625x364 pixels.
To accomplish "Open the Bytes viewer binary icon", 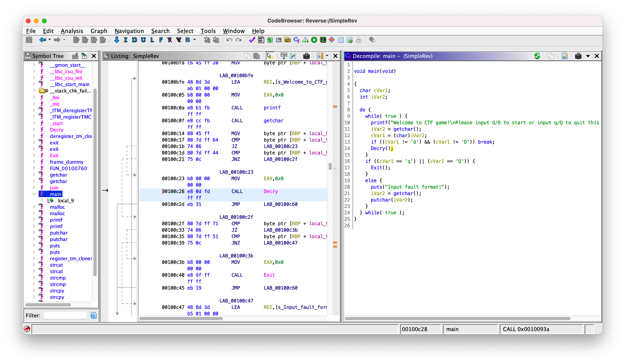I will pos(261,40).
